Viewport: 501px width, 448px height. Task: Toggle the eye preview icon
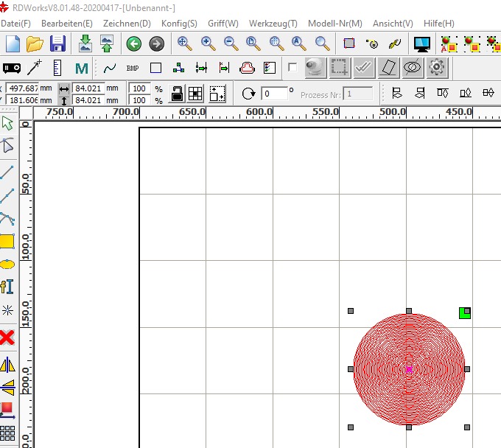click(x=413, y=68)
